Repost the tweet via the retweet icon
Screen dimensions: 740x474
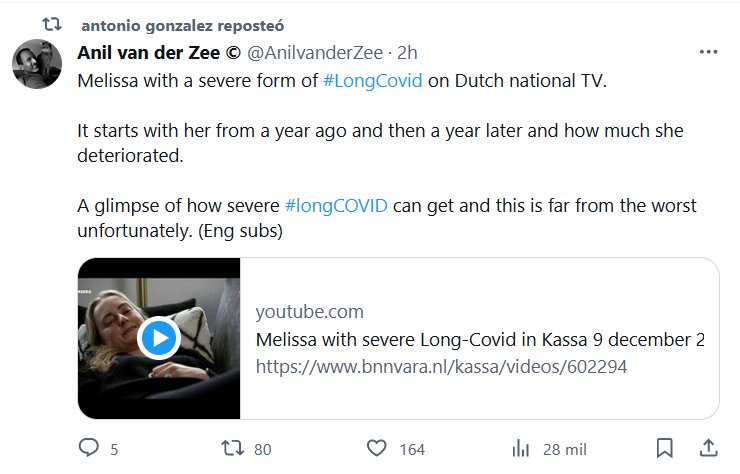(231, 448)
